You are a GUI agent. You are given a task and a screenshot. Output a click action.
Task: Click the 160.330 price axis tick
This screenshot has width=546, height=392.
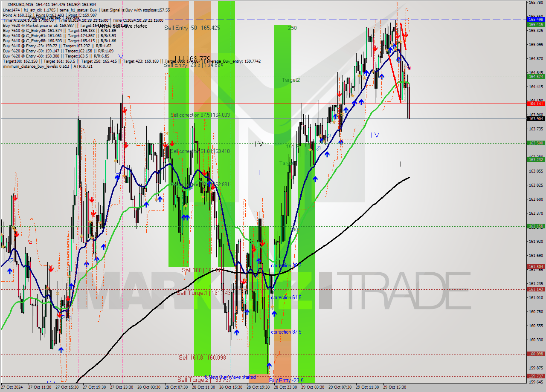[535, 340]
